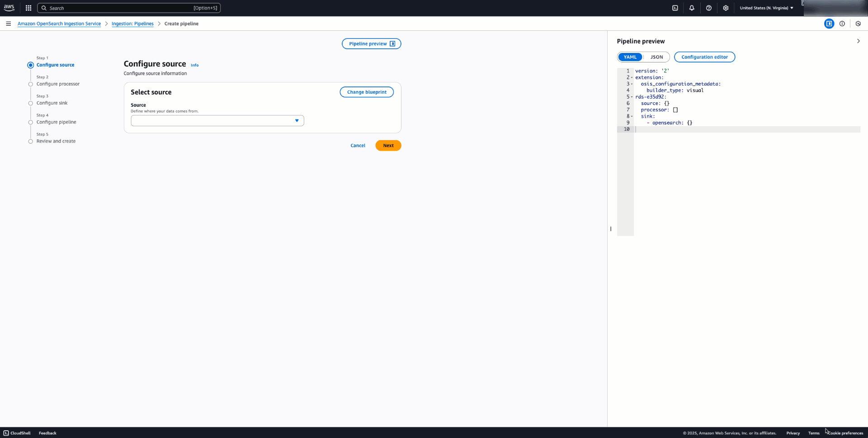This screenshot has width=868, height=438.
Task: Fold the extension block at line 2
Action: (x=632, y=78)
